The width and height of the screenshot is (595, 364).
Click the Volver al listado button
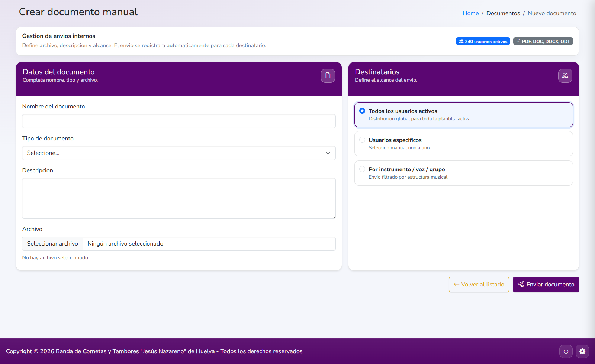479,285
